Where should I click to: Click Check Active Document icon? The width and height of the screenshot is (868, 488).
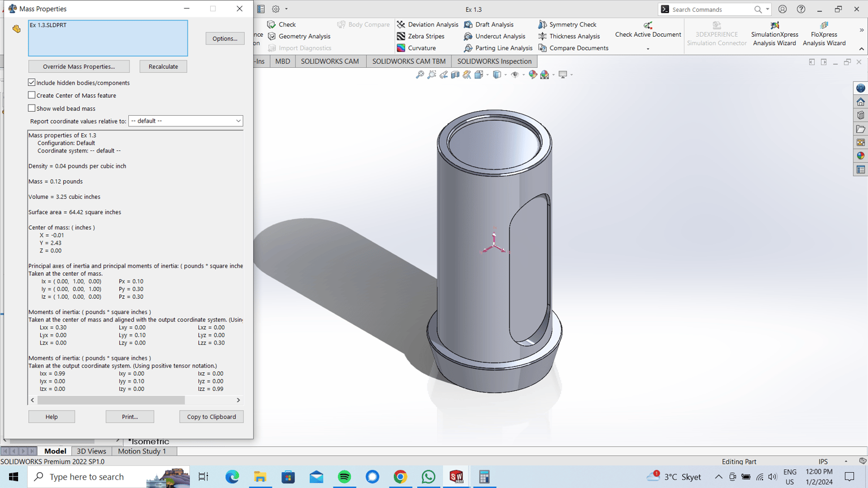[648, 25]
